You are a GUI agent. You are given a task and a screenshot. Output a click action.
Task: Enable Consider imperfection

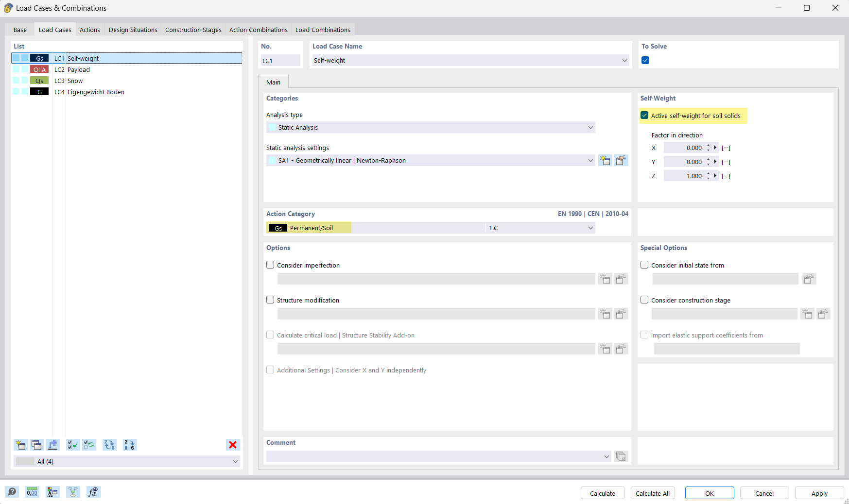point(270,265)
